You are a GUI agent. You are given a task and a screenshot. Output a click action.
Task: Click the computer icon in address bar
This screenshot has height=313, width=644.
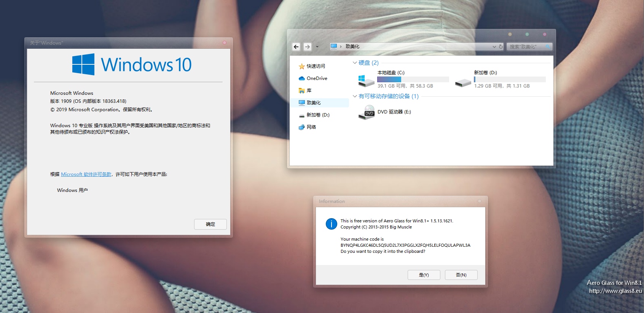click(x=334, y=46)
